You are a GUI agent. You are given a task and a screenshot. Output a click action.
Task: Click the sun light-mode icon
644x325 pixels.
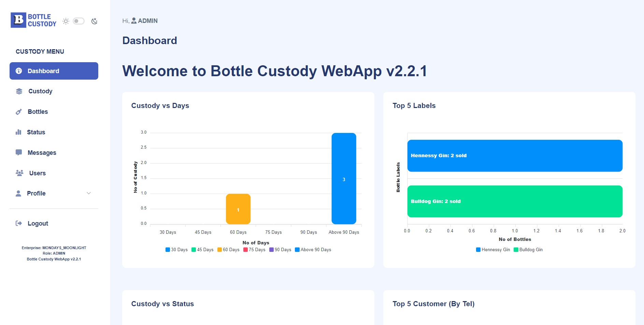coord(66,21)
